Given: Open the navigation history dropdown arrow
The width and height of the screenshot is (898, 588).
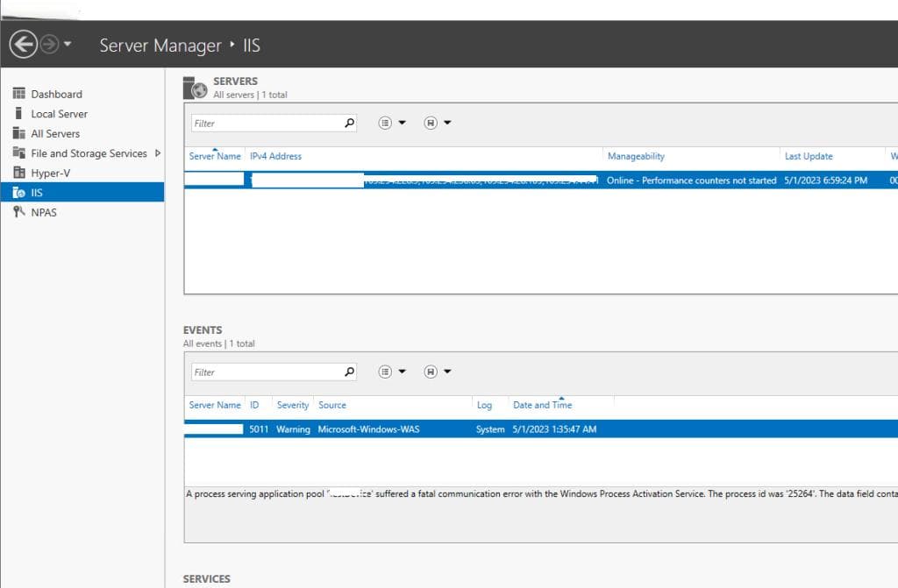Looking at the screenshot, I should point(68,44).
